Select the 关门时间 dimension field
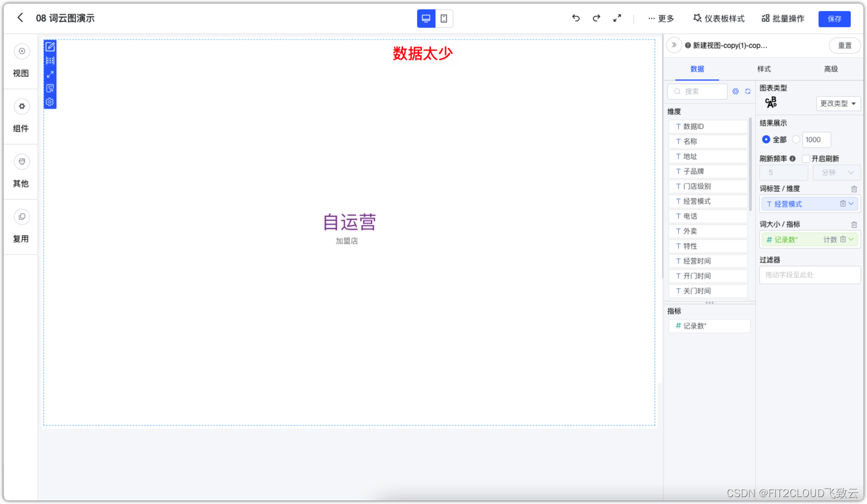Image resolution: width=867 pixels, height=504 pixels. point(708,291)
